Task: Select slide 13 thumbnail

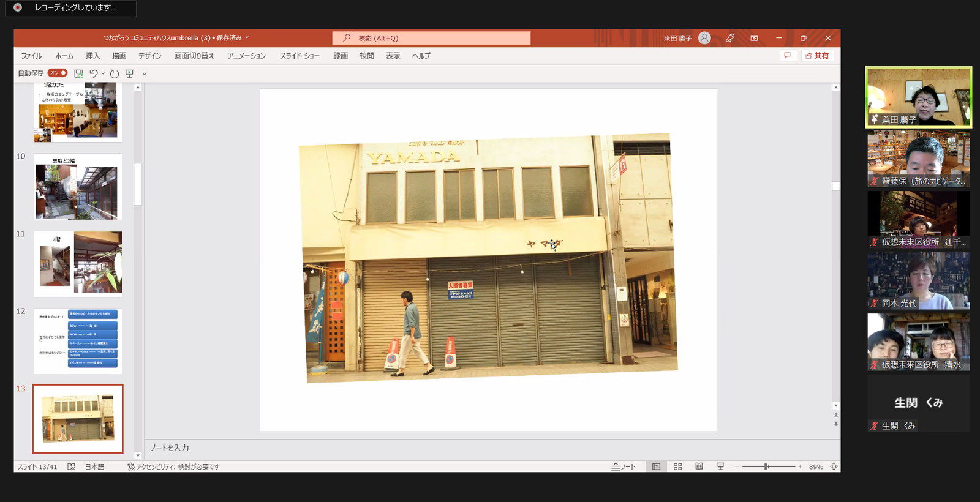Action: point(78,419)
